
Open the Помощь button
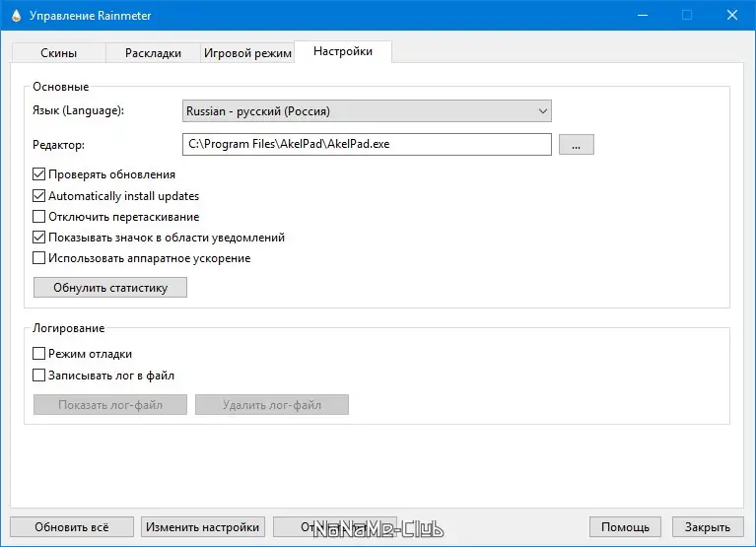625,527
